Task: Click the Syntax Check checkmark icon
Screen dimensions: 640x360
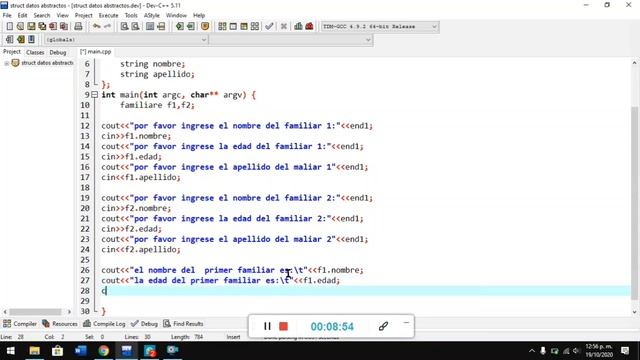Action: pos(269,27)
